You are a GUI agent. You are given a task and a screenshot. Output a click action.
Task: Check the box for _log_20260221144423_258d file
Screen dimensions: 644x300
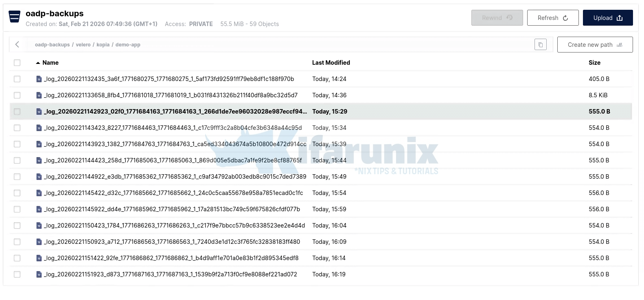point(17,160)
